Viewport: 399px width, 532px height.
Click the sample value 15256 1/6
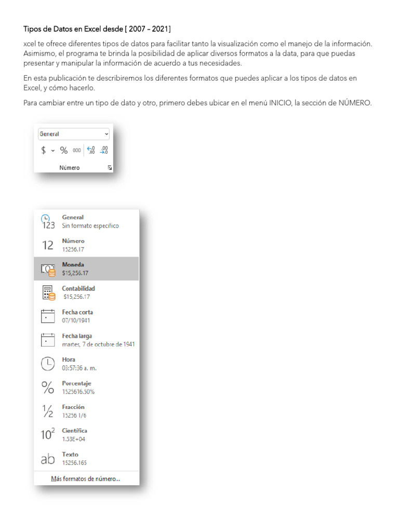point(74,415)
